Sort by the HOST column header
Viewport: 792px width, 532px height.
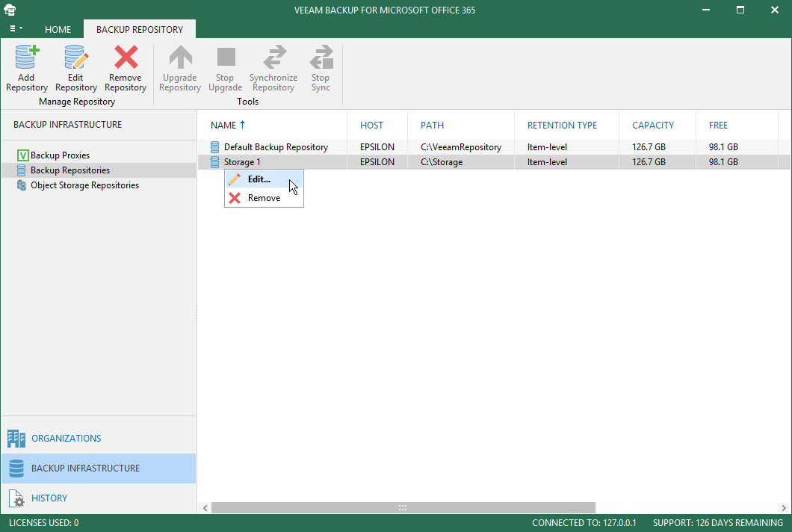pyautogui.click(x=371, y=126)
